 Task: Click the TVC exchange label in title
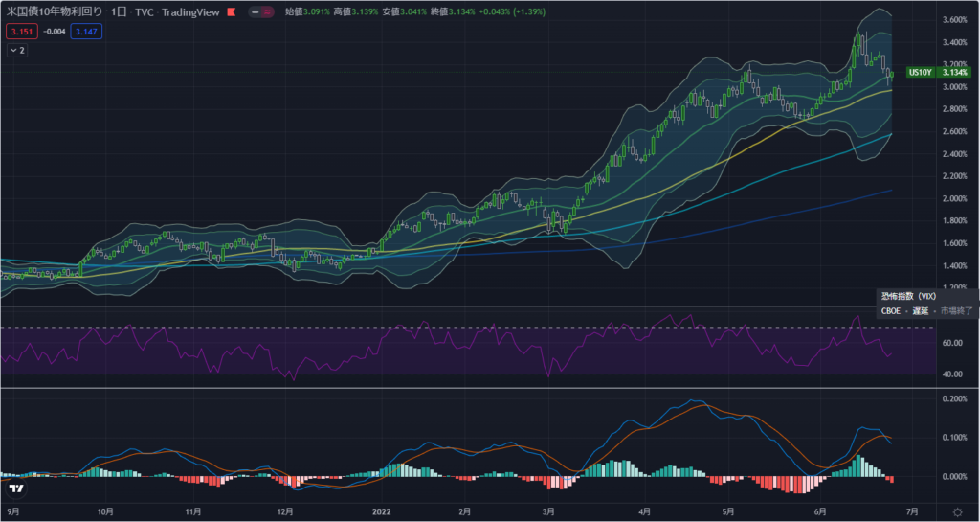click(144, 12)
